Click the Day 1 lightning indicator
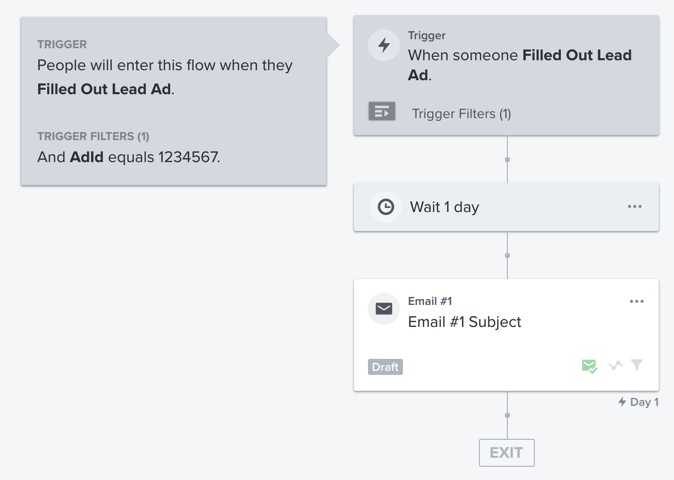Viewport: 674px width, 480px height. [638, 402]
